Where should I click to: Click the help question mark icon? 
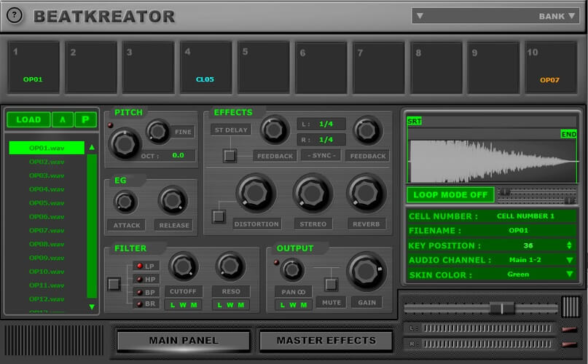pyautogui.click(x=15, y=15)
